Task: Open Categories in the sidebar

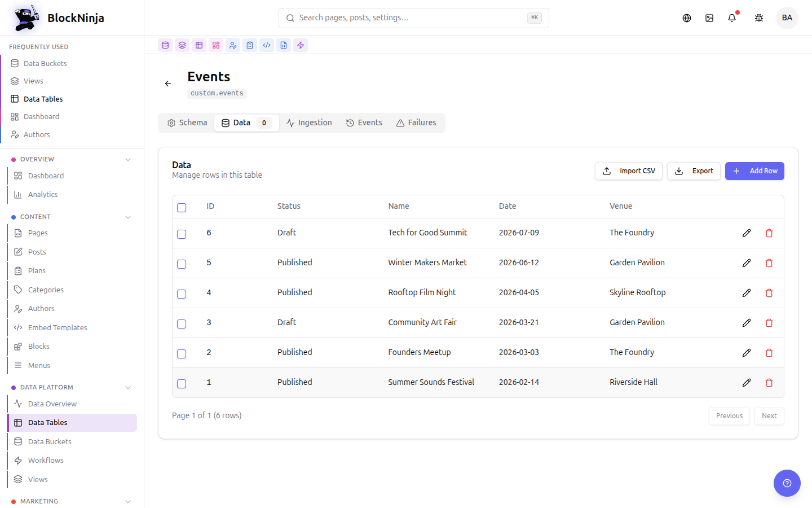Action: click(72, 290)
